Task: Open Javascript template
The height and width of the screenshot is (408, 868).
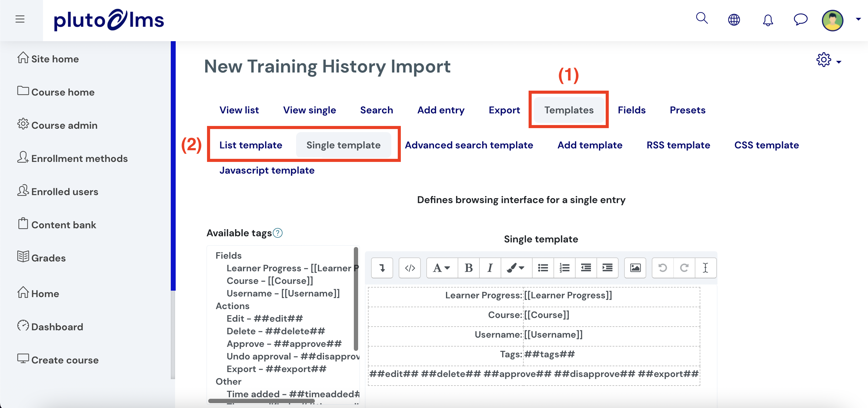Action: click(x=267, y=171)
